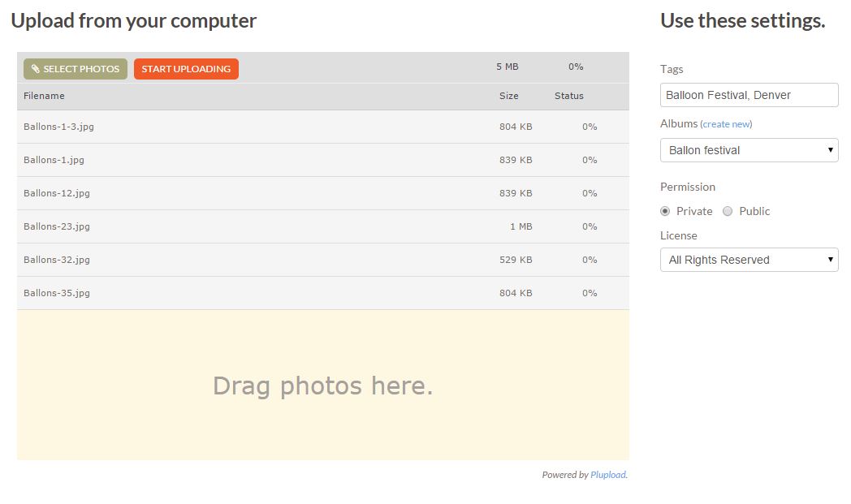Click the Ballons-1.jpg filename

pyautogui.click(x=54, y=160)
